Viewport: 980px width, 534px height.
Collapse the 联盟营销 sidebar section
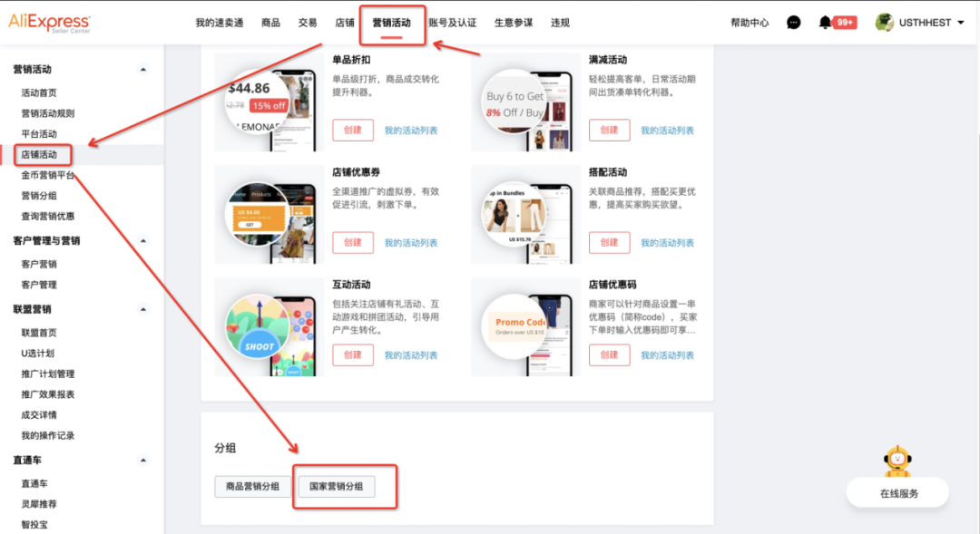click(x=143, y=309)
